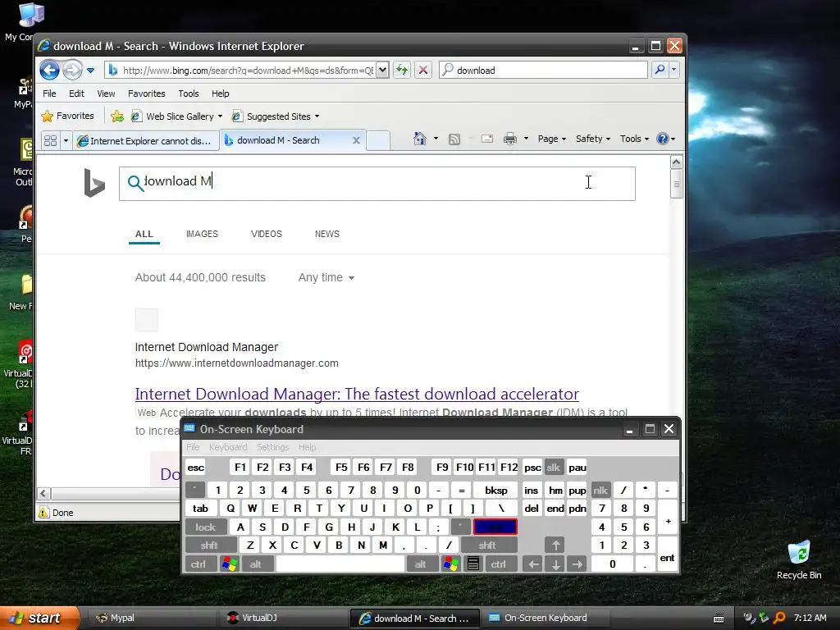Switch to the VIDEOS tab

coord(267,234)
